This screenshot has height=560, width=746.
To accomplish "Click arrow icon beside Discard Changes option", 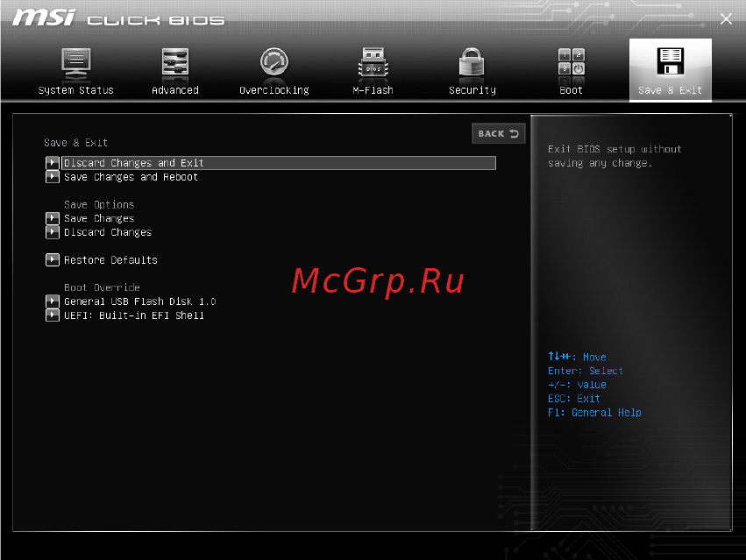I will click(x=53, y=232).
